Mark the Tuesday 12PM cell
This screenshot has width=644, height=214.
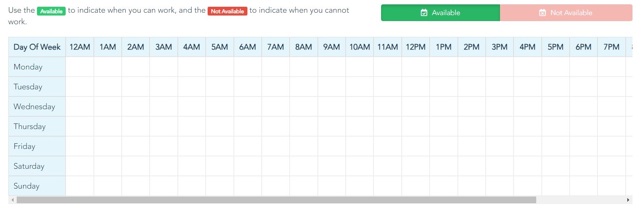coord(416,87)
